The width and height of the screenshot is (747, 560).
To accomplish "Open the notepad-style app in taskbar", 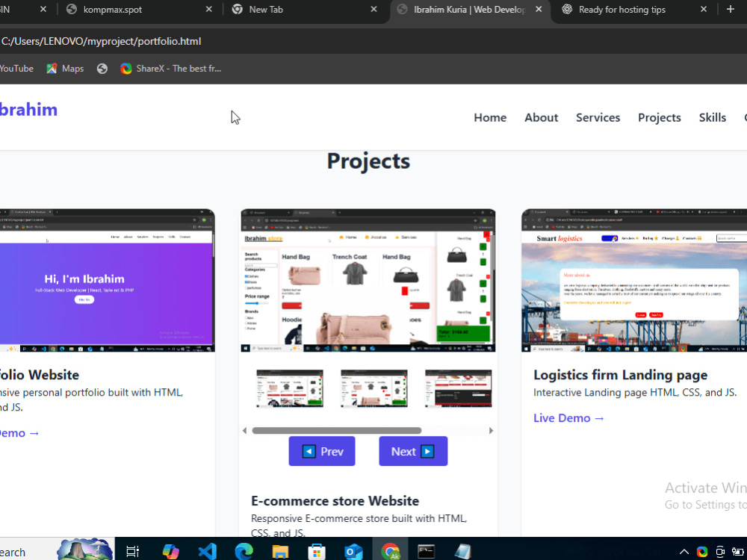I will click(x=462, y=552).
